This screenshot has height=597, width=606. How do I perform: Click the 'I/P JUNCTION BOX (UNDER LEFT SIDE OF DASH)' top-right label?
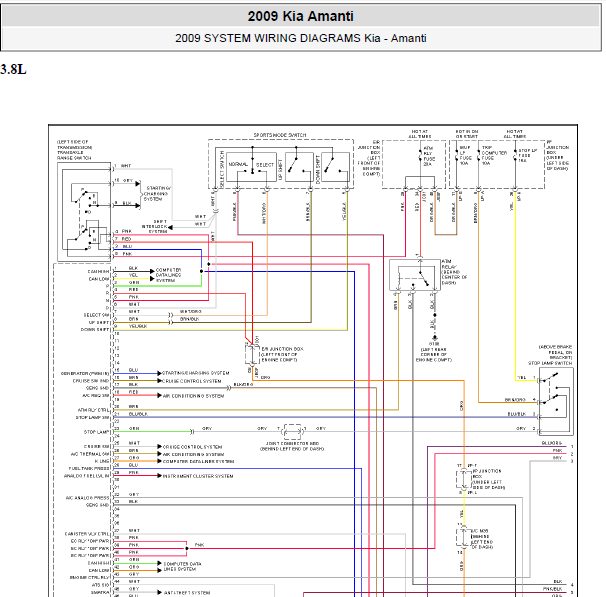click(x=558, y=155)
